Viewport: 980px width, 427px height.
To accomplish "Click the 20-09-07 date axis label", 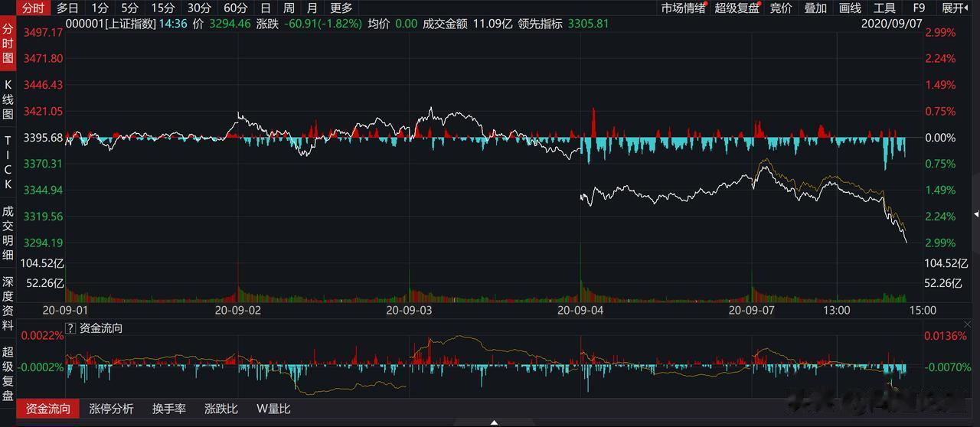I will pyautogui.click(x=752, y=310).
